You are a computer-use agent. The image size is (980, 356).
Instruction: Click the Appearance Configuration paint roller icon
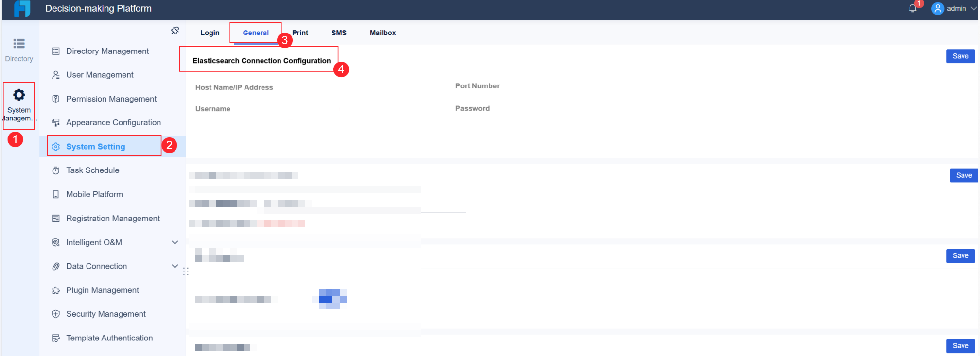tap(56, 122)
